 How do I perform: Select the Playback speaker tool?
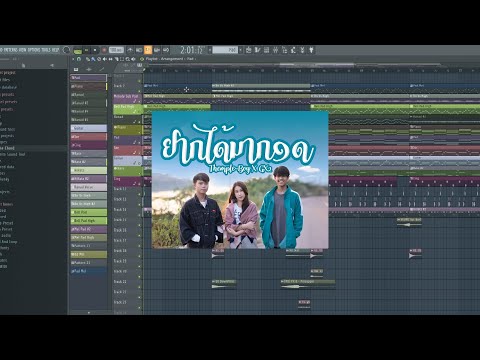[133, 59]
